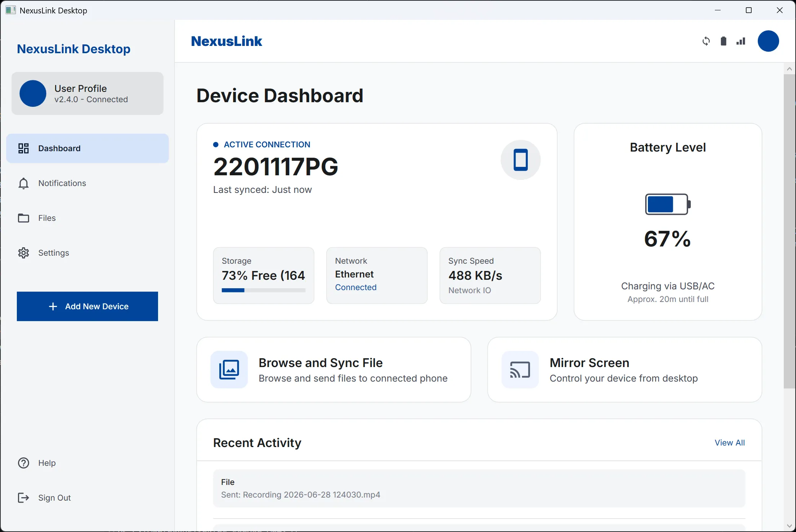This screenshot has width=796, height=532.
Task: Click the Mirror Screen cast icon
Action: (520, 370)
